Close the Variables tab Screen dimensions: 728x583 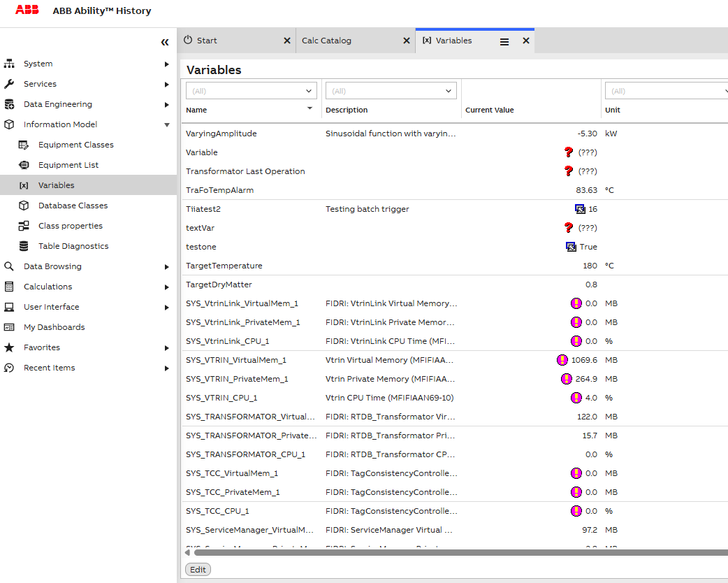(x=525, y=41)
